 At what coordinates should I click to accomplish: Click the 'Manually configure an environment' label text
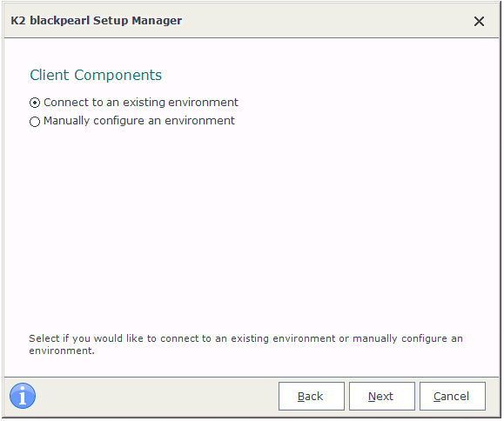tap(139, 121)
